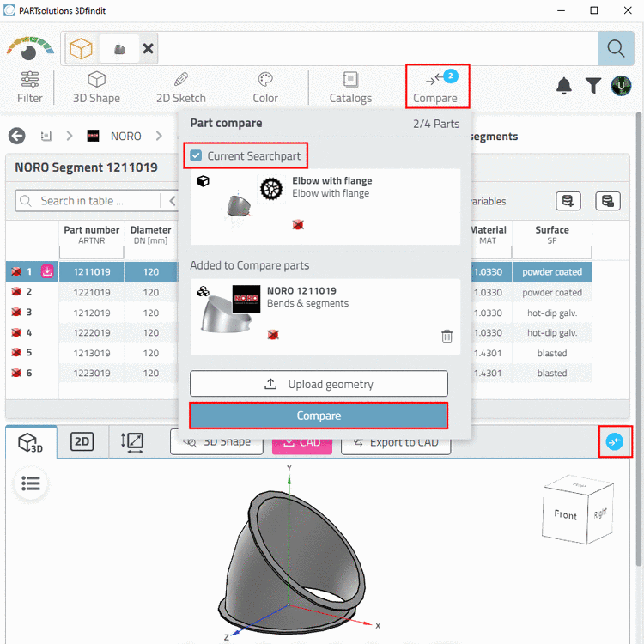Expand the chevron after NORO breadcrumb
Screen dimensions: 644x644
click(159, 136)
